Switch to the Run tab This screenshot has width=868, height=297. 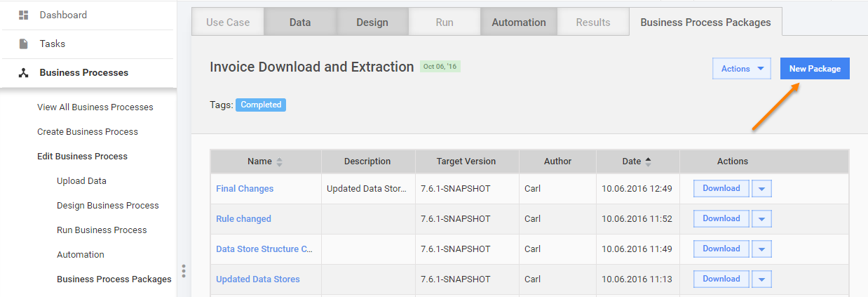[445, 22]
